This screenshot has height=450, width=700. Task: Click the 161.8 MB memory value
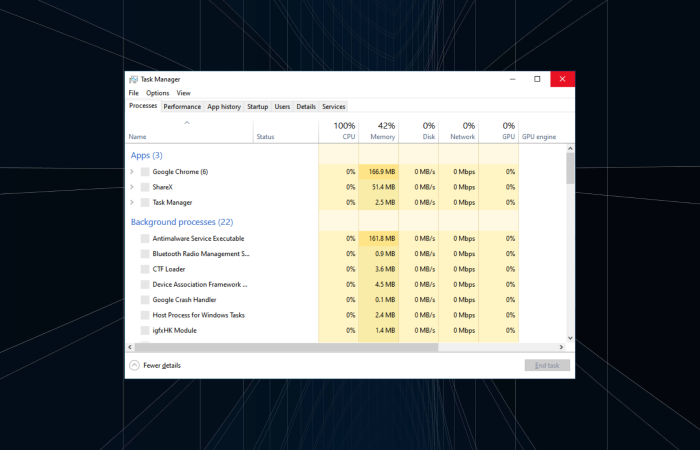pos(382,238)
